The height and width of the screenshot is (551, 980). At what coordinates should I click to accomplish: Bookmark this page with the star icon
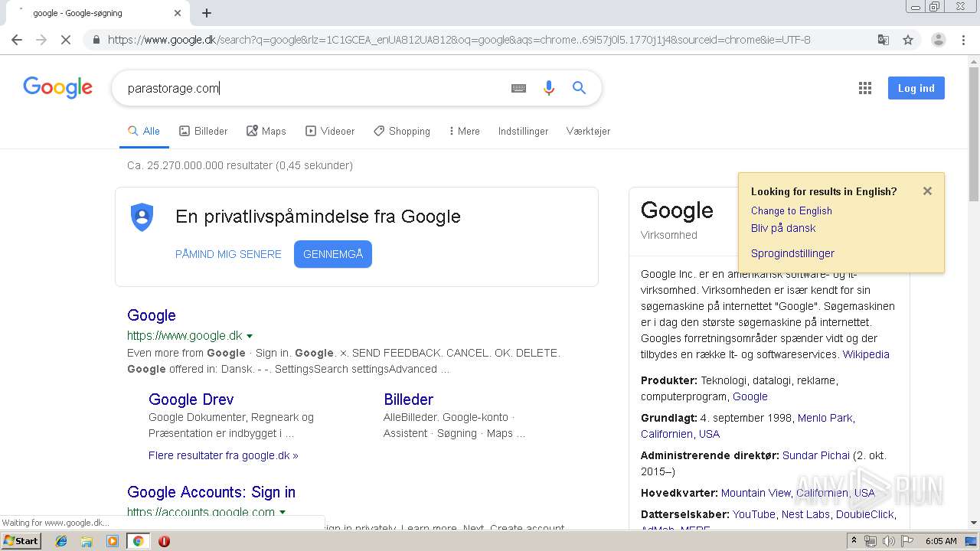[x=908, y=40]
